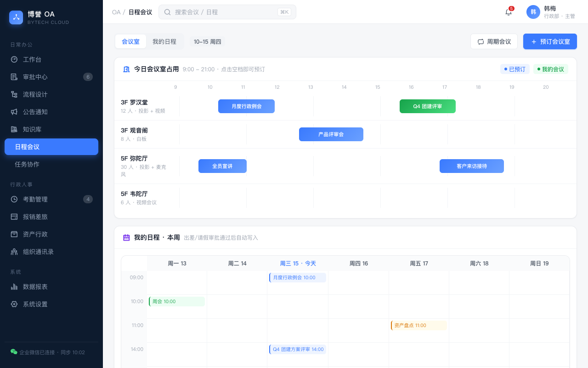Click the 已预订 legend tag
Viewport: 588px width, 368px height.
pyautogui.click(x=515, y=69)
